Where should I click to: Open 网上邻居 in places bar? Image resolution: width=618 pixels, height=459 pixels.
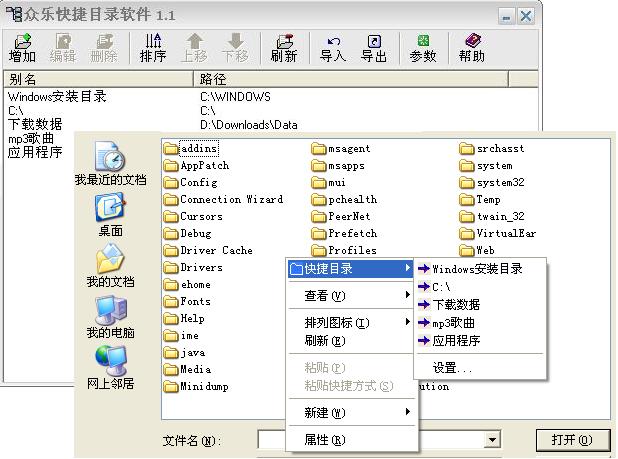(110, 368)
